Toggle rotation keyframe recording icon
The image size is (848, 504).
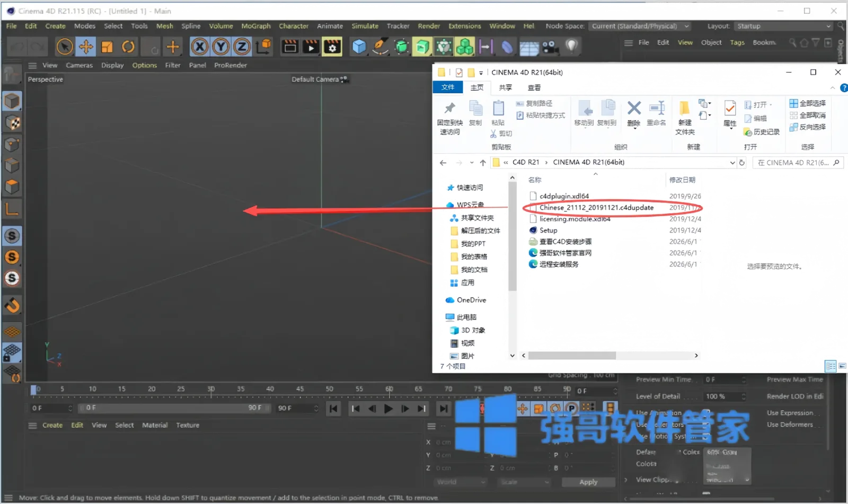tap(555, 408)
